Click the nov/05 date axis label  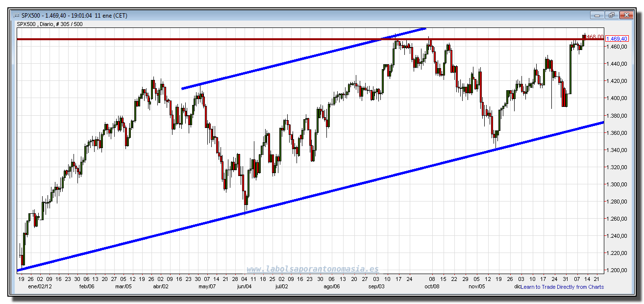coord(476,286)
